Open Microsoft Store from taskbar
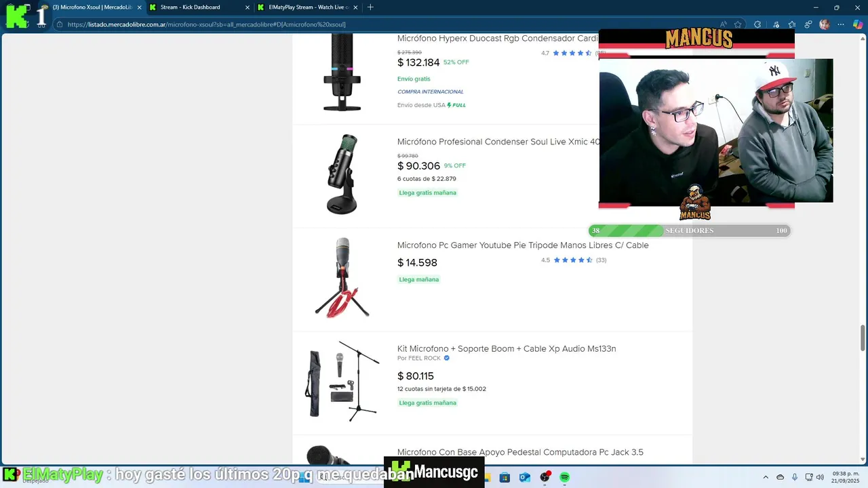Viewport: 868px width, 488px height. [x=505, y=478]
